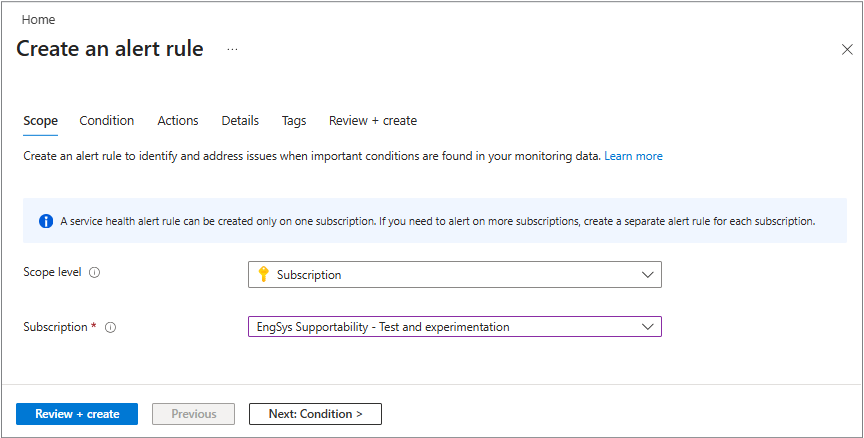Open the Details tab

(240, 121)
